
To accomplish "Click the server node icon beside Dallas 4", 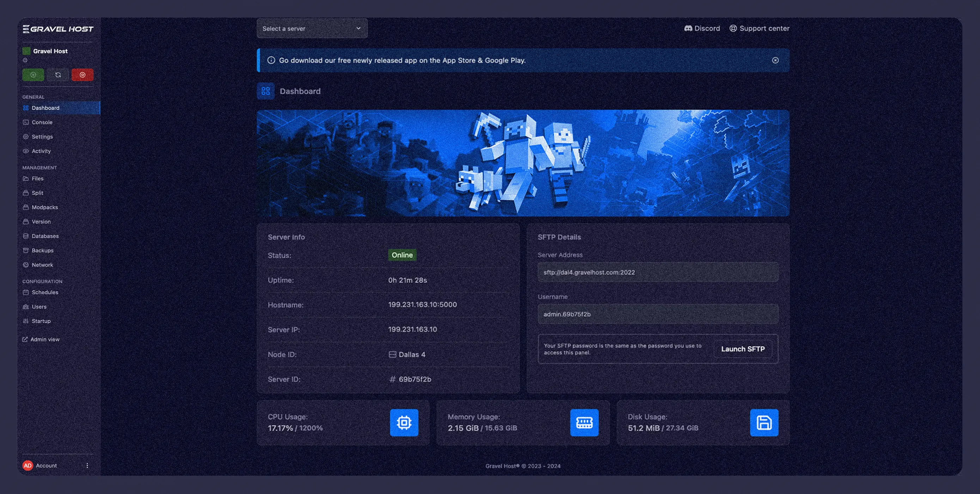I will [392, 354].
